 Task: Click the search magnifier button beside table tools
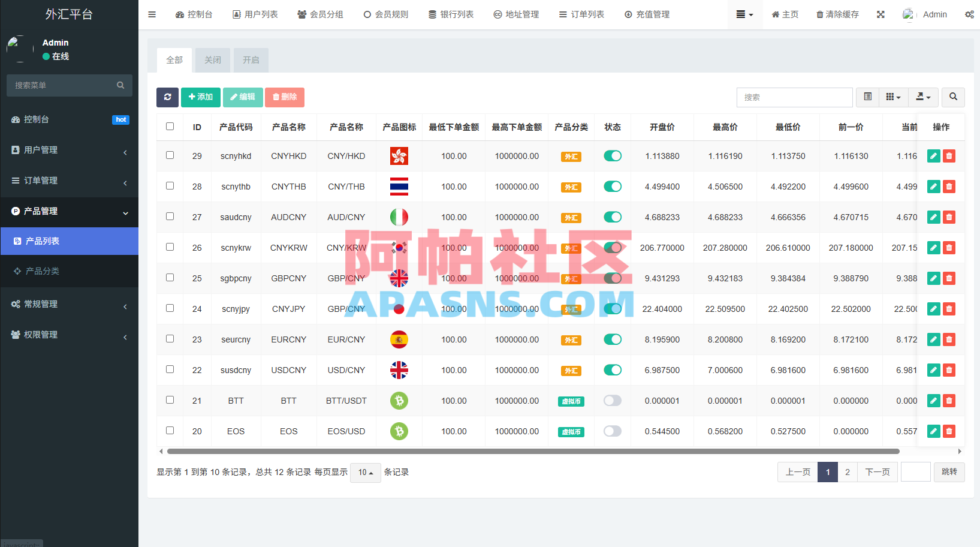coord(953,97)
